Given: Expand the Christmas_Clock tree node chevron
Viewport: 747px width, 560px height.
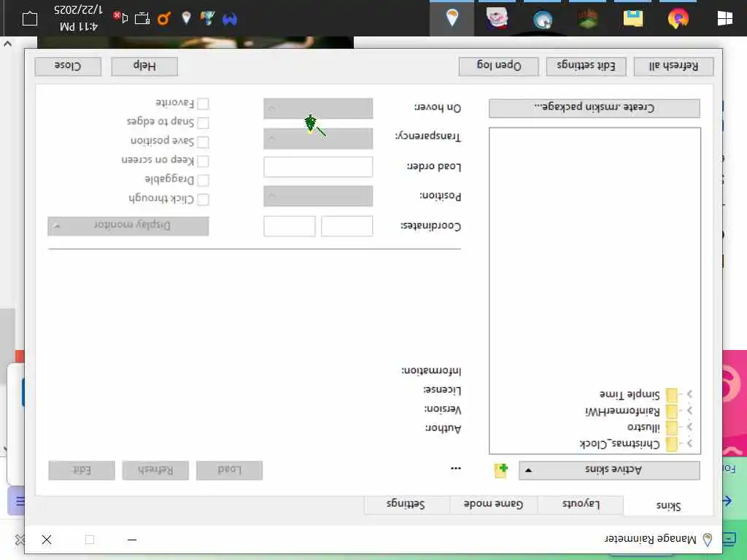Looking at the screenshot, I should (689, 444).
